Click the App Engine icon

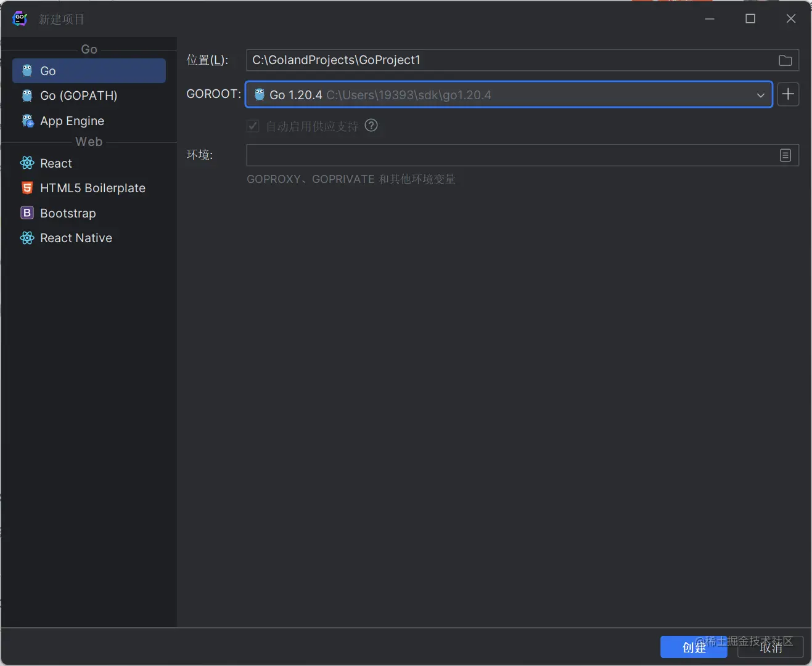[28, 121]
